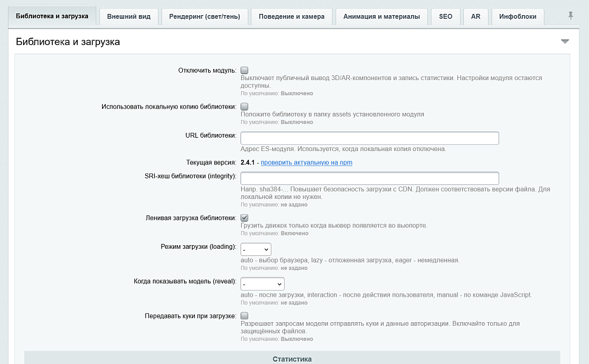Switch to the SEO tab

point(446,16)
